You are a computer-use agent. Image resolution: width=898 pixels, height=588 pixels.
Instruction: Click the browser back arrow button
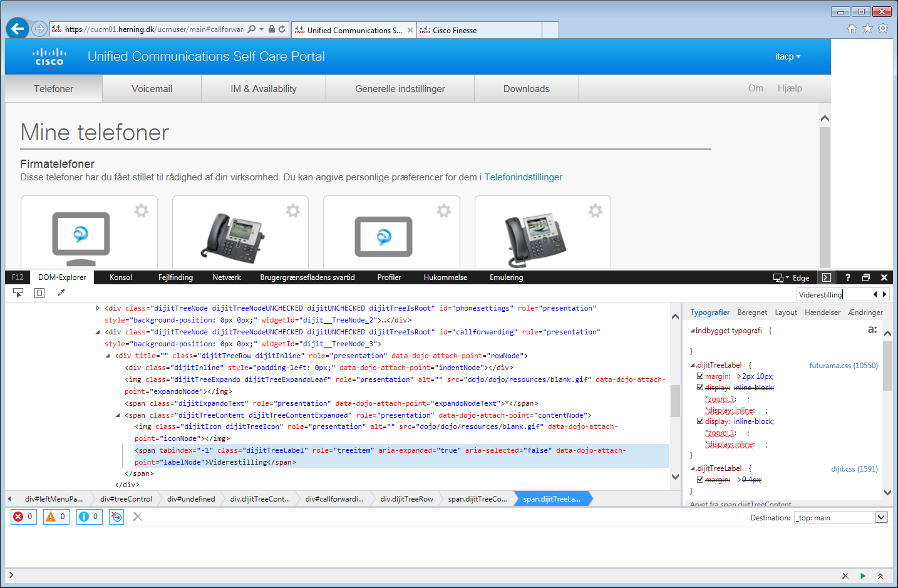[18, 29]
